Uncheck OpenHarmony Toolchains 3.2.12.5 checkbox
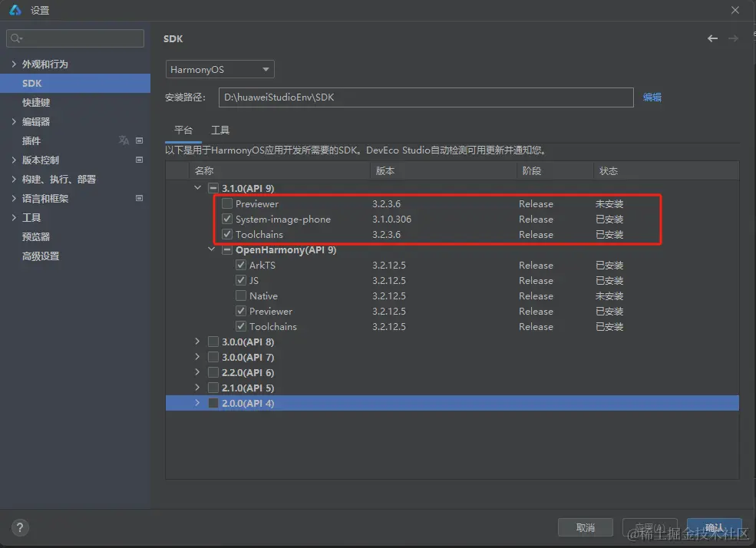 [x=240, y=326]
